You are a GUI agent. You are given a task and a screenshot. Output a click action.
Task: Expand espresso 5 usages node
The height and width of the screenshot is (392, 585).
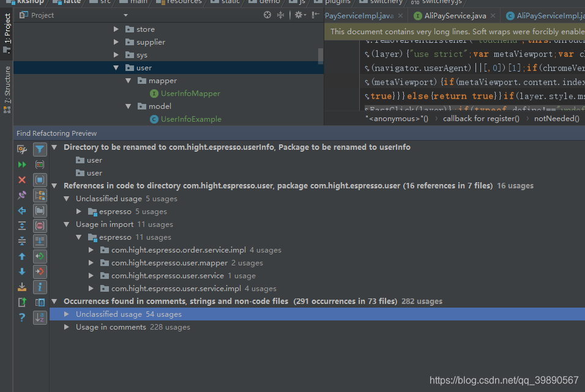(79, 212)
